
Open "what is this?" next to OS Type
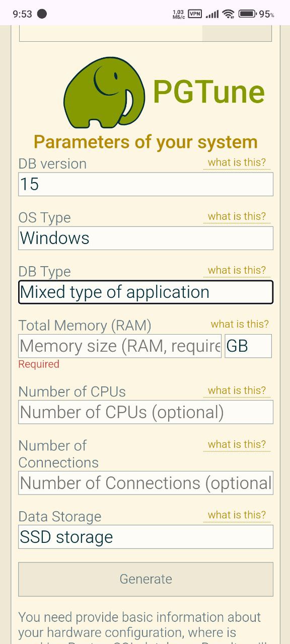[237, 216]
